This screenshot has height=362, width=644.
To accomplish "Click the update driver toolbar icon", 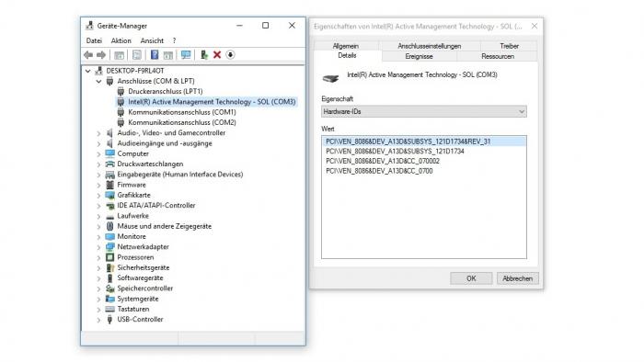I will (x=203, y=54).
